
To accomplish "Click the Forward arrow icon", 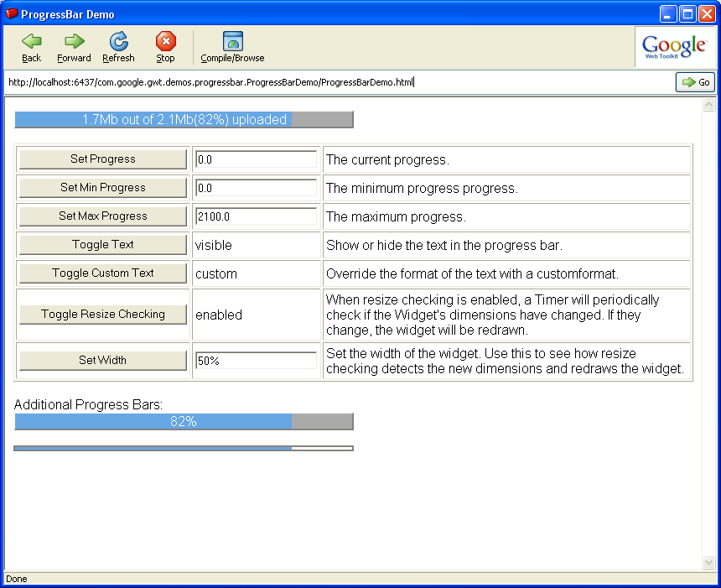I will point(74,42).
